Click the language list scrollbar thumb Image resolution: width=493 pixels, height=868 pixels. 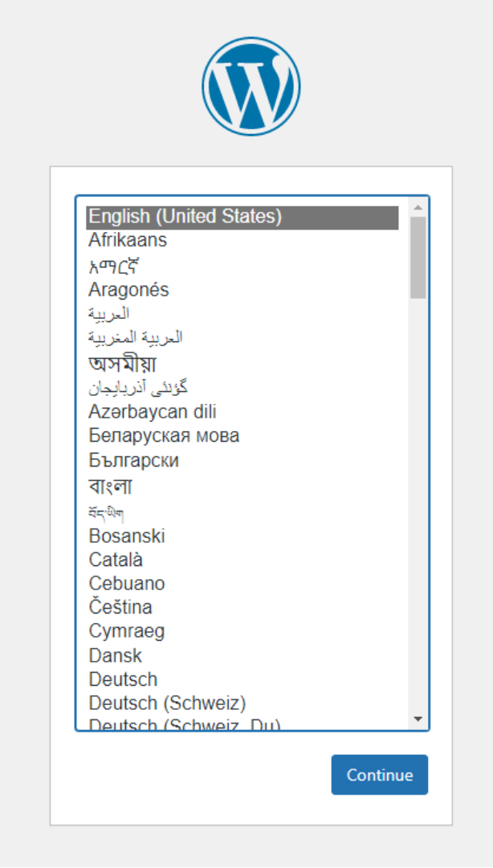(x=418, y=257)
